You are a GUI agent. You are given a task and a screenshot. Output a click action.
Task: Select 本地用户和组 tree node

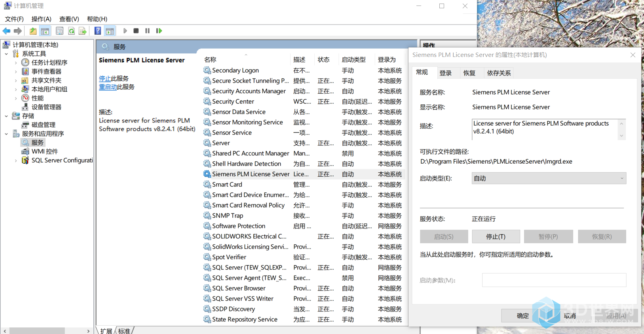point(49,89)
